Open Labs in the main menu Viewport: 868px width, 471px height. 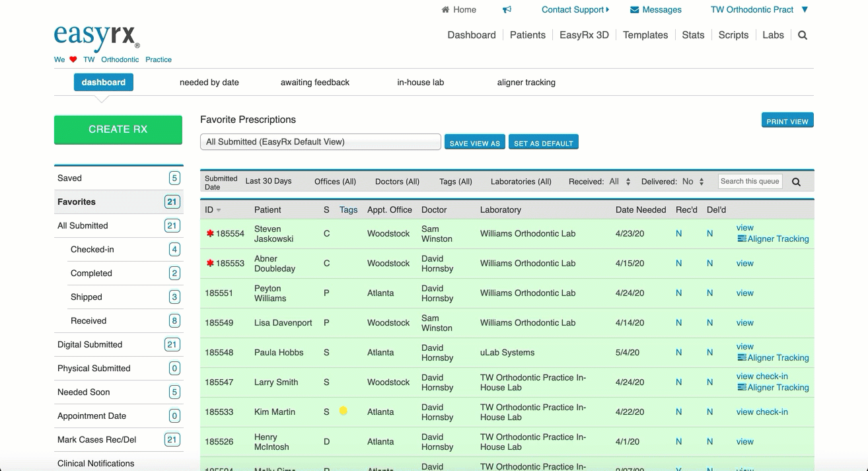(x=773, y=35)
